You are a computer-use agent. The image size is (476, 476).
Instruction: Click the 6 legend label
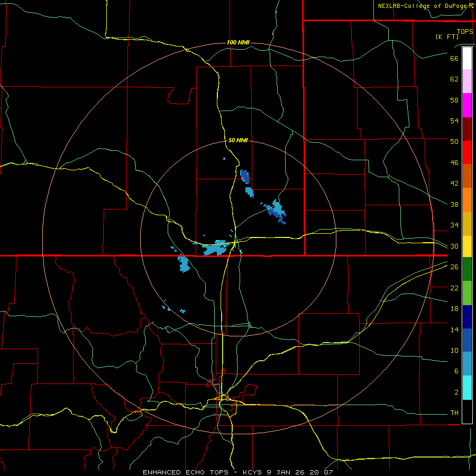456,371
